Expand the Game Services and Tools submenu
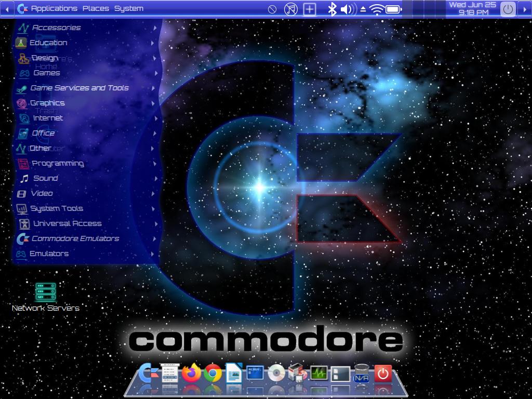This screenshot has width=532, height=399. coord(86,88)
